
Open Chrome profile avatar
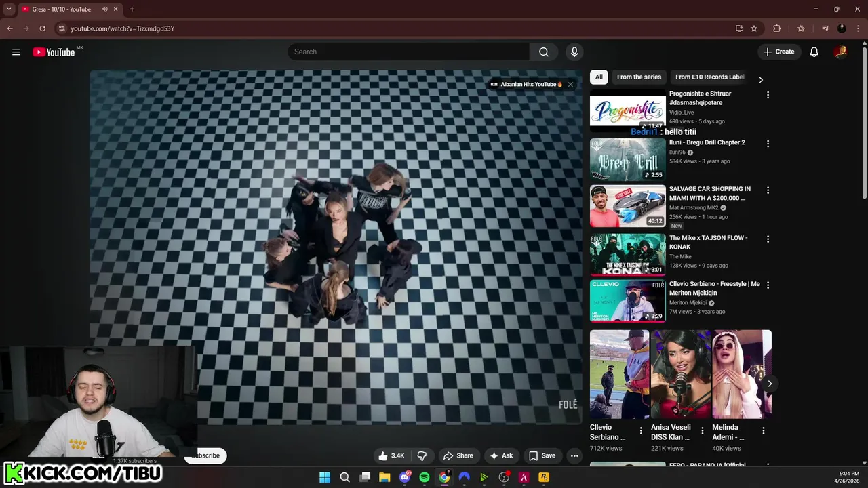[x=842, y=28]
